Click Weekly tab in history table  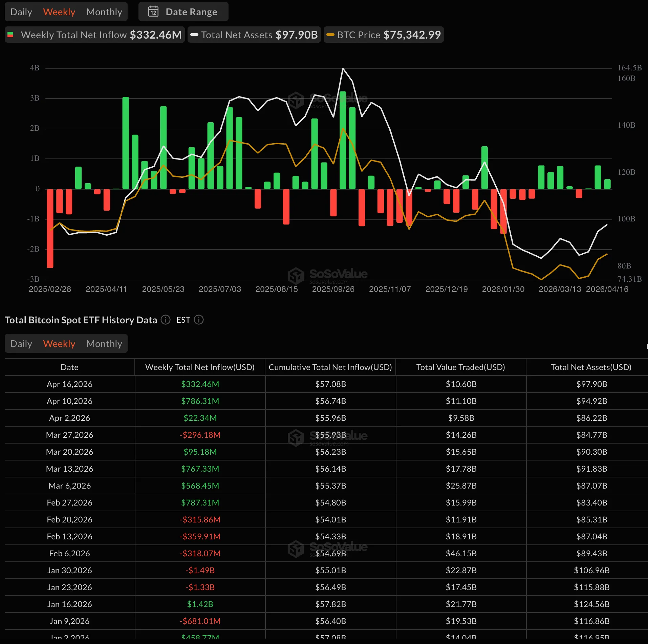point(59,344)
